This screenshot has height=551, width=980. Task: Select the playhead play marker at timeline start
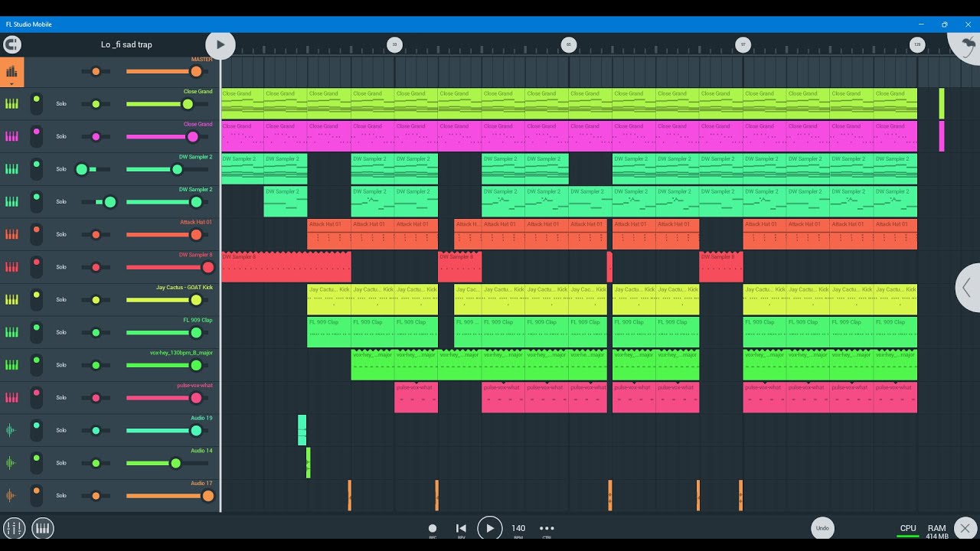220,44
